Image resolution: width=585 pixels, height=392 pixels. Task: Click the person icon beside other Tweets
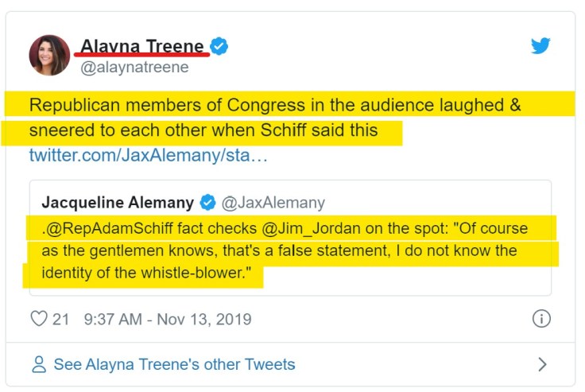click(38, 365)
